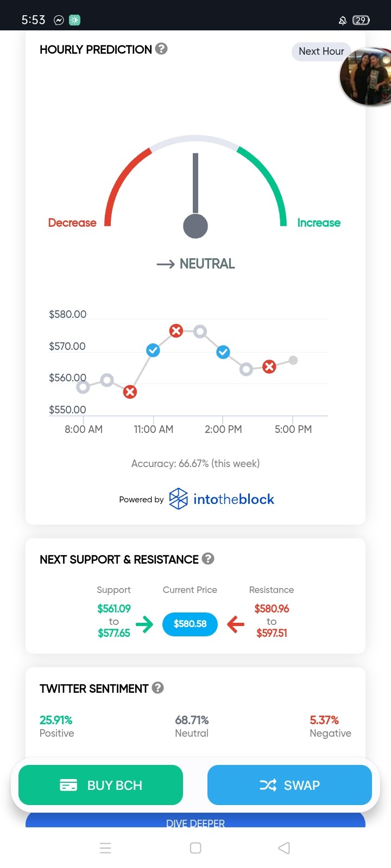Tap the floating chat head avatar
This screenshot has height=868, width=391.
click(x=365, y=76)
